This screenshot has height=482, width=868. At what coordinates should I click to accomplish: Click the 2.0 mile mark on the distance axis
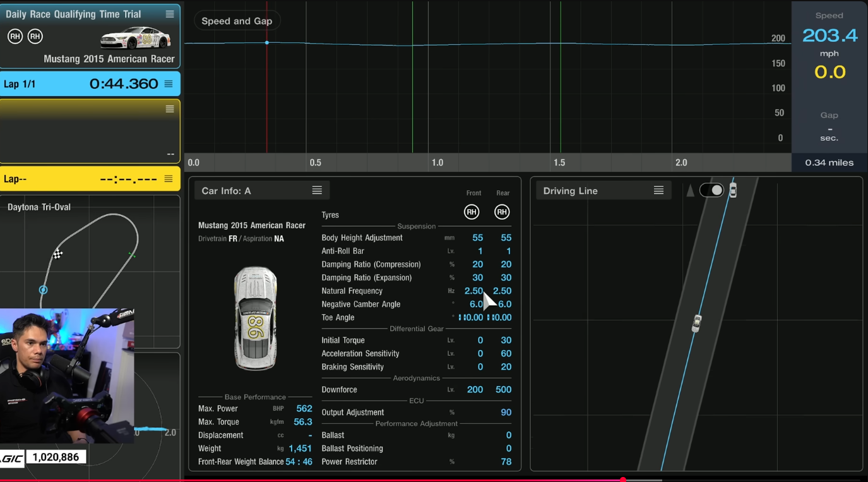(681, 162)
